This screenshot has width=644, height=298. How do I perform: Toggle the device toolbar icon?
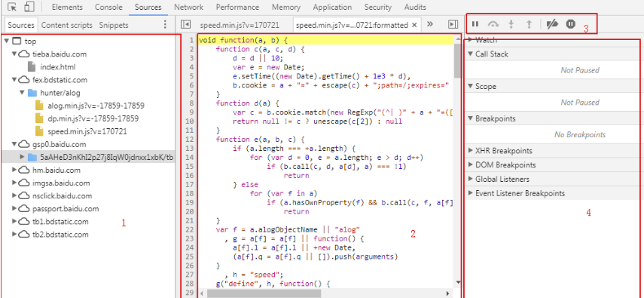[29, 7]
